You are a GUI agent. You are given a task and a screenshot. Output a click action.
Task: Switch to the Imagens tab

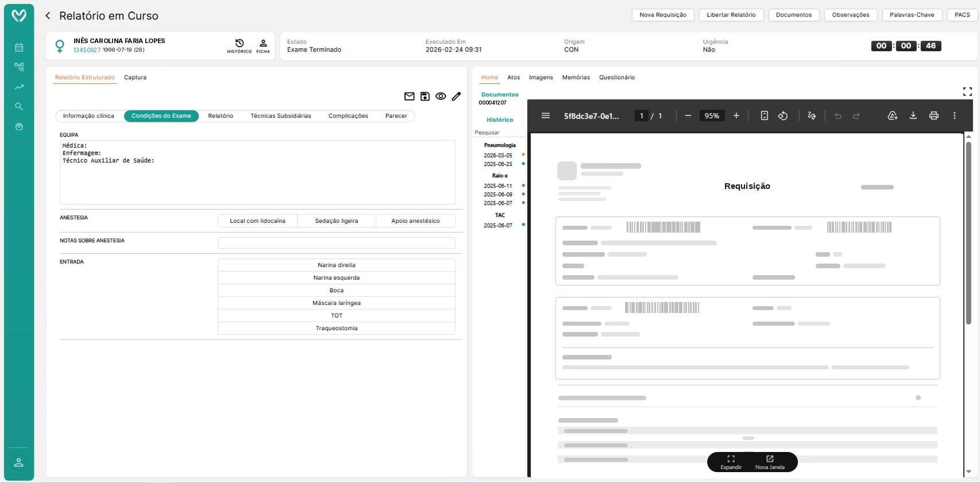pos(541,78)
